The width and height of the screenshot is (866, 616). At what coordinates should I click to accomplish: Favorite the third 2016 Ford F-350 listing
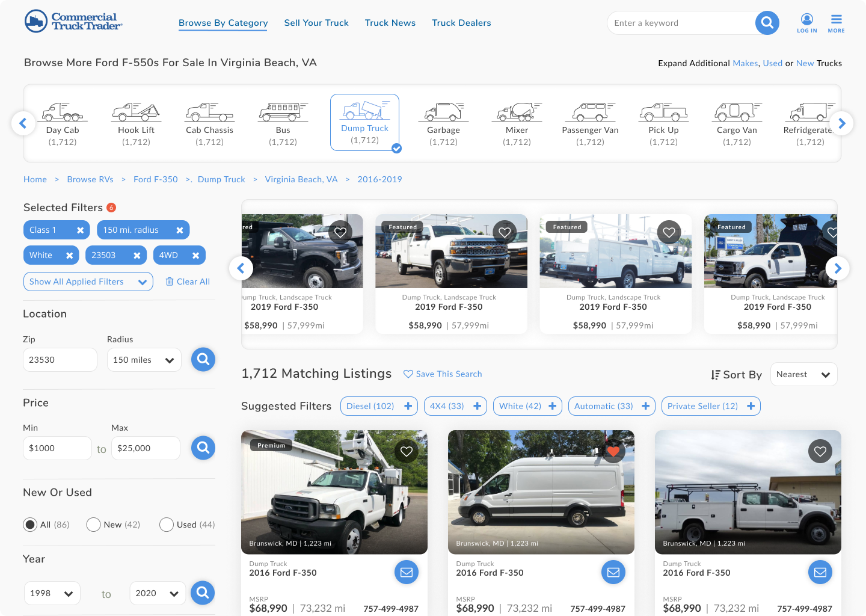coord(820,451)
